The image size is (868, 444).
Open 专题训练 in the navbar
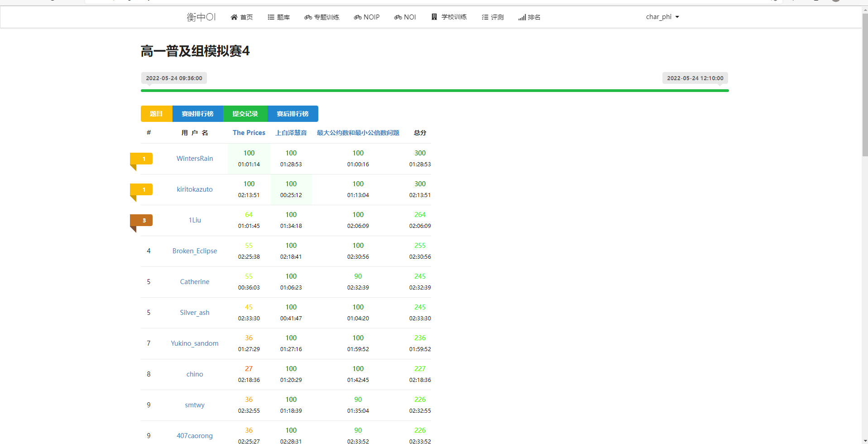pyautogui.click(x=321, y=17)
